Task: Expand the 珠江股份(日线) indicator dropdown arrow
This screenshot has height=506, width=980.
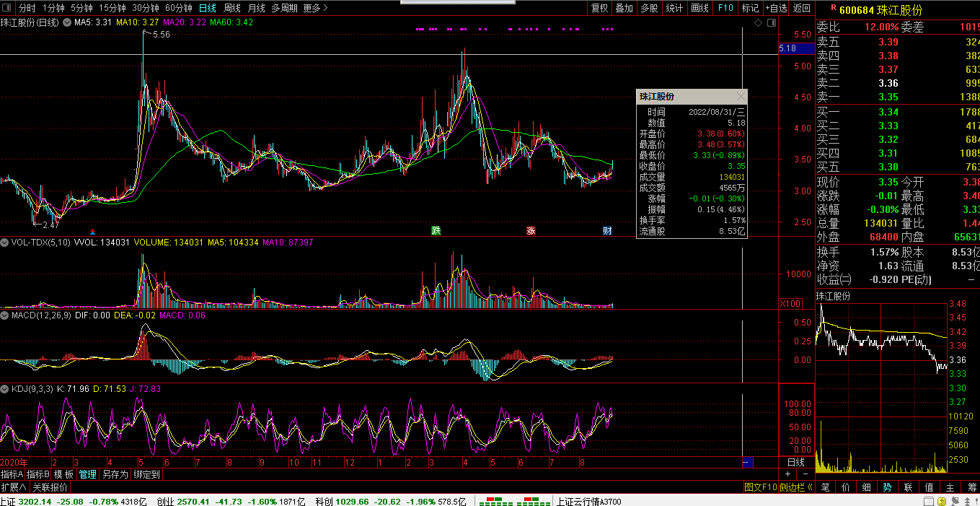Action: click(68, 23)
